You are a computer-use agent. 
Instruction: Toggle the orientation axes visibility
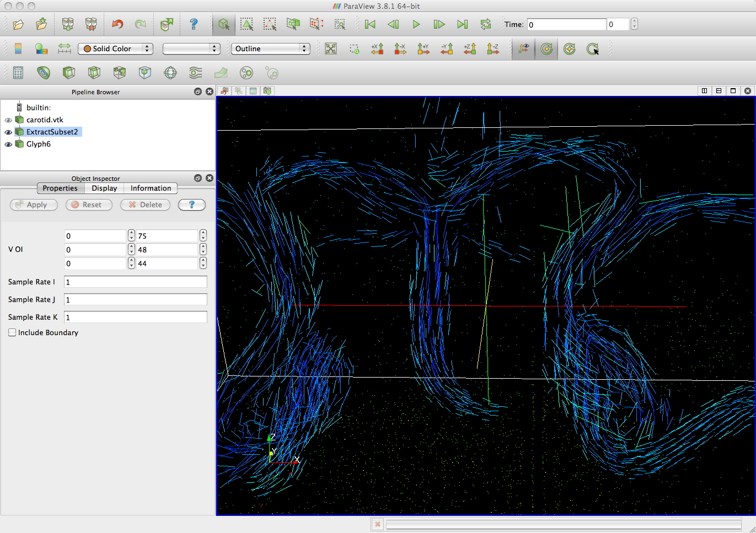(x=523, y=49)
